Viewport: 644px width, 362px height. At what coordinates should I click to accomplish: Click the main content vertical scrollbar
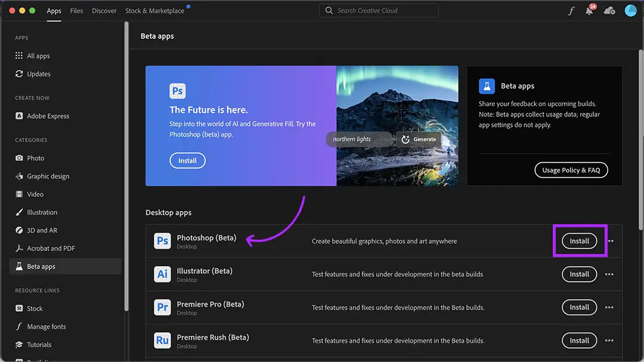click(x=640, y=140)
